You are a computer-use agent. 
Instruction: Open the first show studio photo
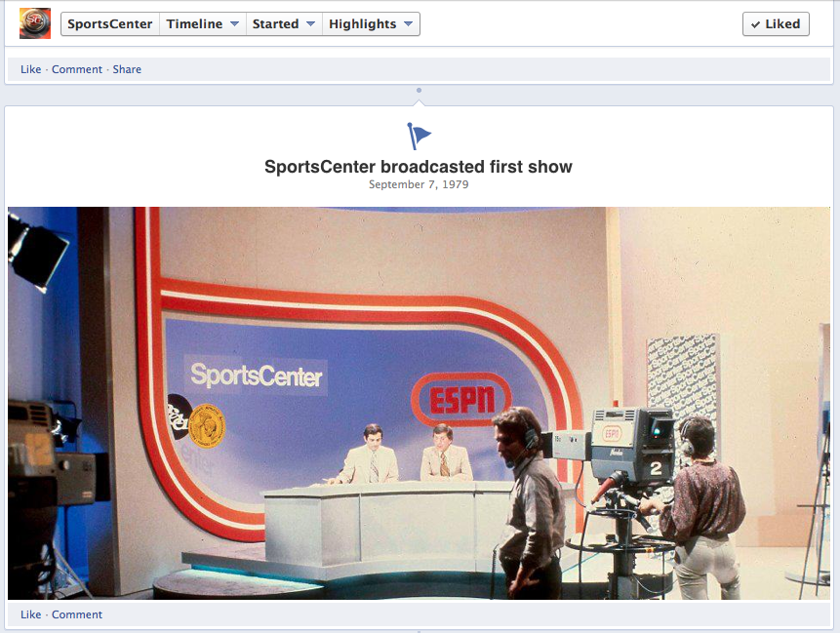coord(419,403)
